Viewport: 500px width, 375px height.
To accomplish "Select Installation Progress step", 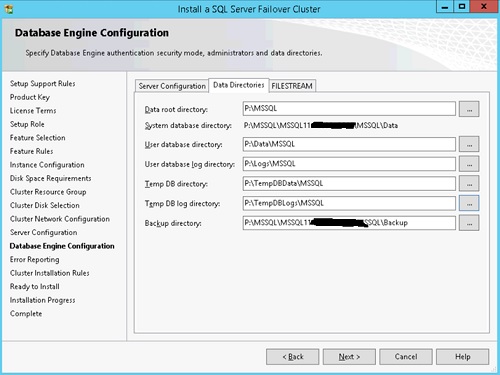I will [x=43, y=300].
